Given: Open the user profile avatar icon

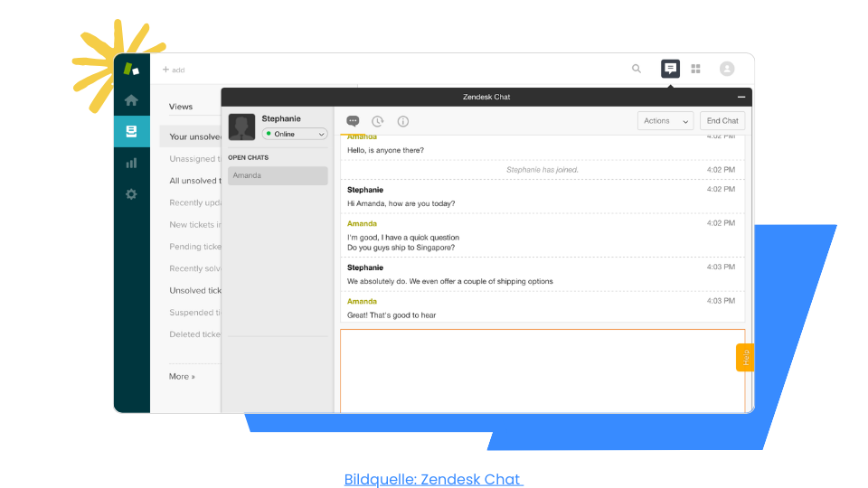Looking at the screenshot, I should [x=727, y=69].
